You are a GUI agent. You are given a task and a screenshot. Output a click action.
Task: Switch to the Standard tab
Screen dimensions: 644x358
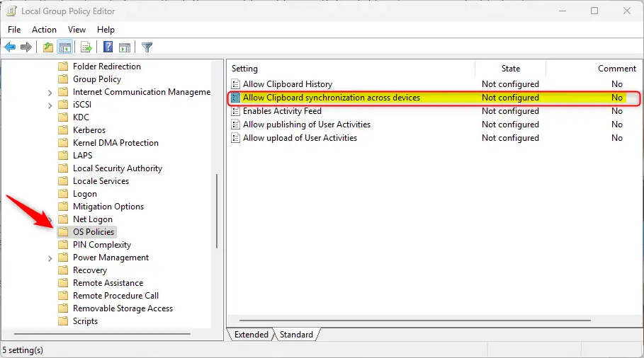click(x=296, y=335)
